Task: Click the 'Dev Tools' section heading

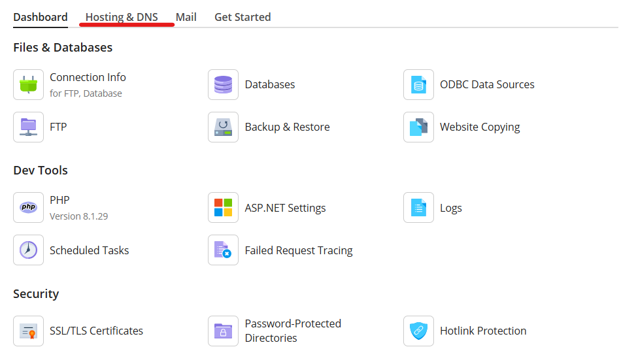Action: (x=41, y=170)
